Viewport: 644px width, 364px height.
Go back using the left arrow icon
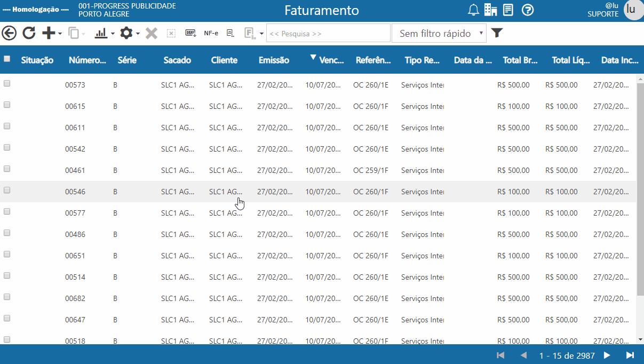tap(9, 33)
